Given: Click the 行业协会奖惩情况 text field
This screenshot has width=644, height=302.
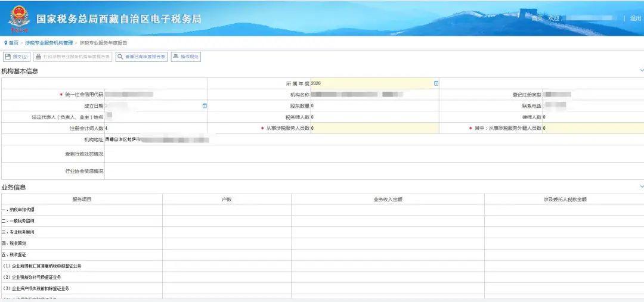Looking at the screenshot, I should [373, 171].
